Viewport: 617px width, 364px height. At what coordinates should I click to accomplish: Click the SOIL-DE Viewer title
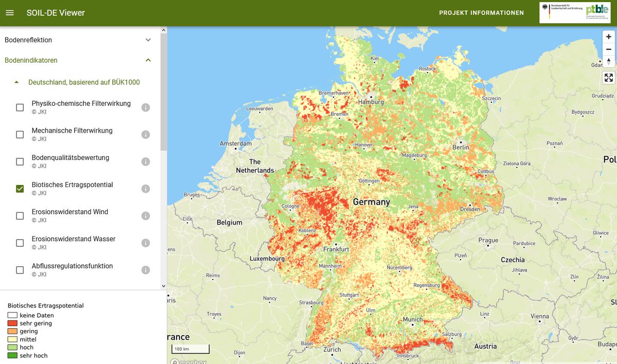[x=56, y=12]
